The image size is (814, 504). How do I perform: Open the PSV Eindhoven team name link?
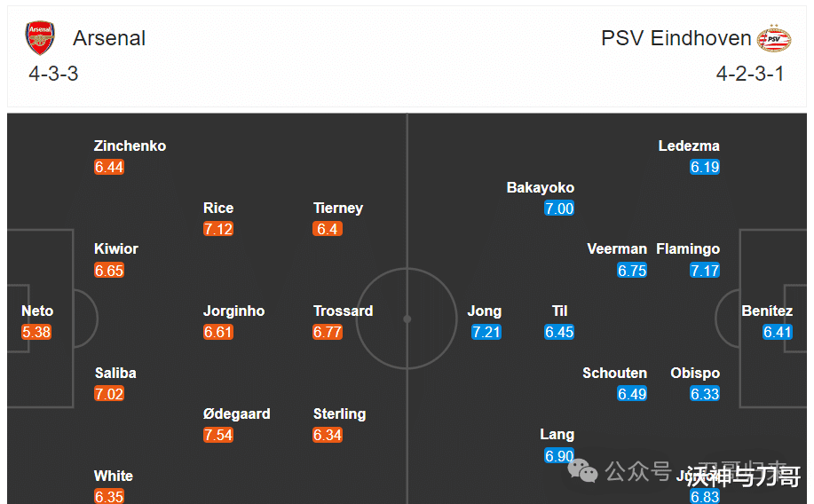[x=676, y=38]
